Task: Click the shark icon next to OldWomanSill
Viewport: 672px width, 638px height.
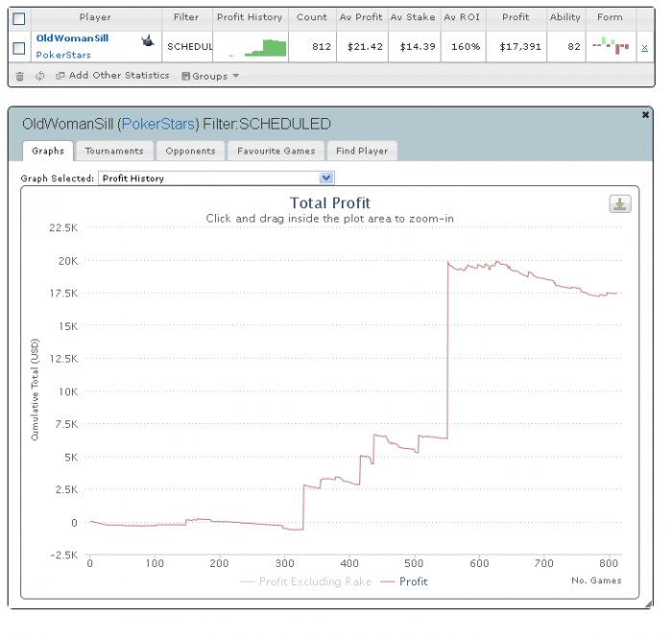Action: (148, 41)
